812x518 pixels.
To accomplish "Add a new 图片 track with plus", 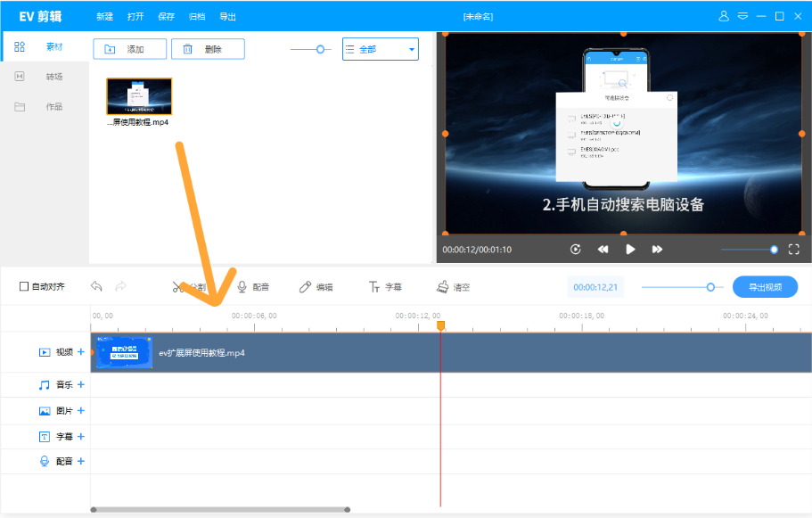I will point(81,411).
